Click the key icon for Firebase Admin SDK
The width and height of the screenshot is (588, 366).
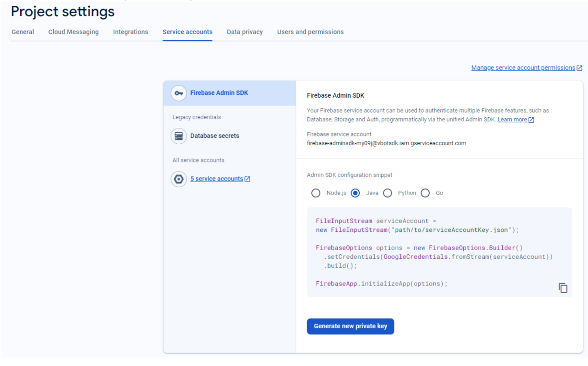point(178,93)
